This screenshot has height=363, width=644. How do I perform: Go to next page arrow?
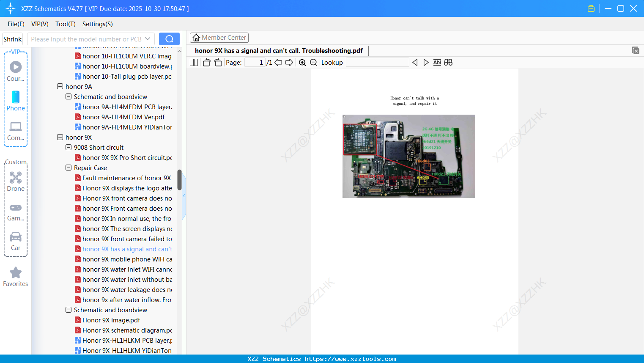pyautogui.click(x=289, y=63)
